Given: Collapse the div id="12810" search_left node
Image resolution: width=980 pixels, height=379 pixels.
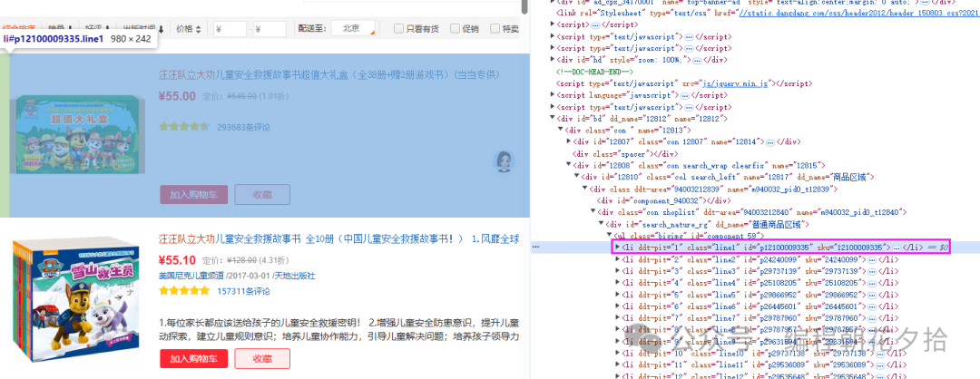Looking at the screenshot, I should pyautogui.click(x=576, y=178).
